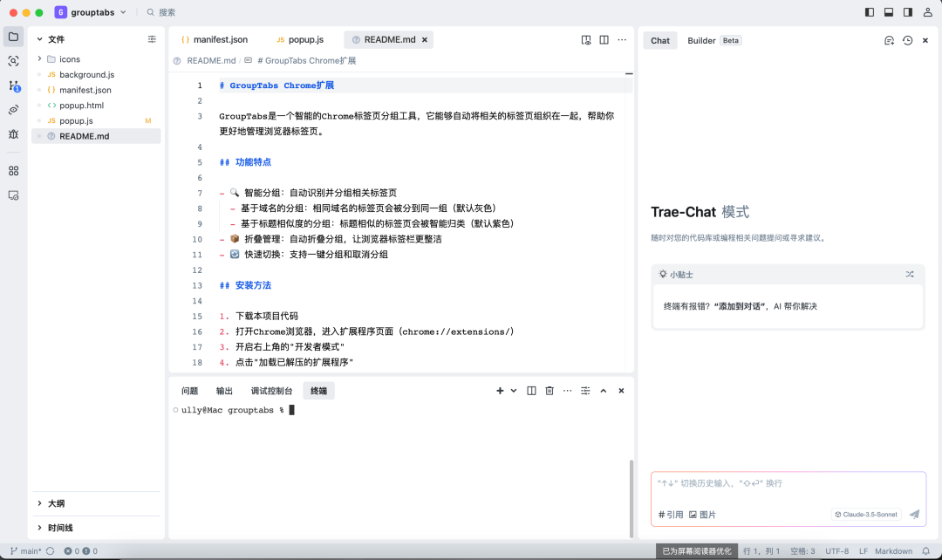Close the README.md tab

pyautogui.click(x=425, y=39)
